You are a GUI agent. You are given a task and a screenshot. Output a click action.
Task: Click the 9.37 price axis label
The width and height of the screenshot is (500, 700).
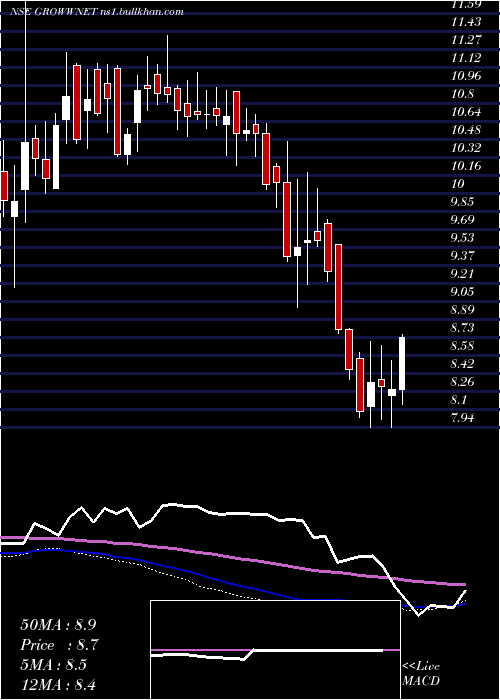pyautogui.click(x=462, y=256)
